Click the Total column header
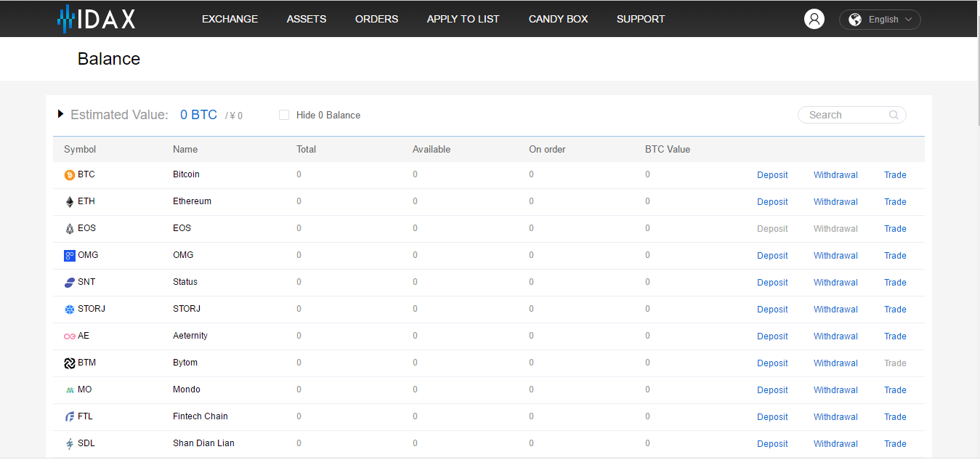The image size is (980, 460). (307, 150)
